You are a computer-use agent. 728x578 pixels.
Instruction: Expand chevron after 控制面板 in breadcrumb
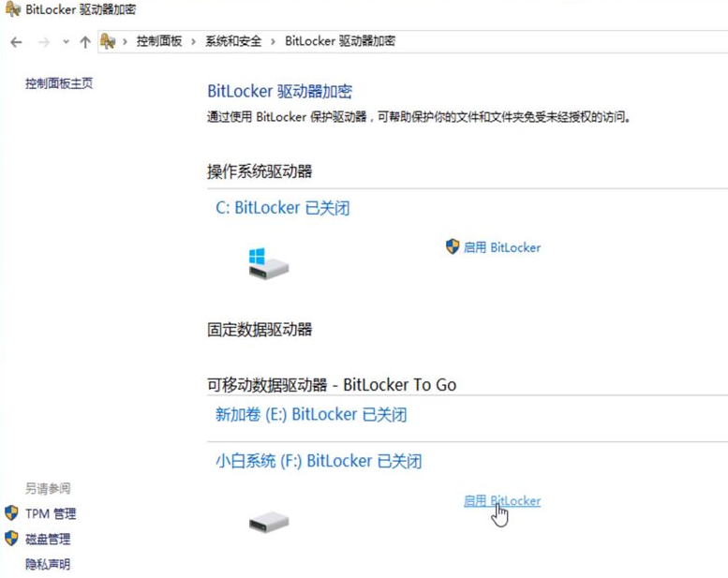point(193,42)
